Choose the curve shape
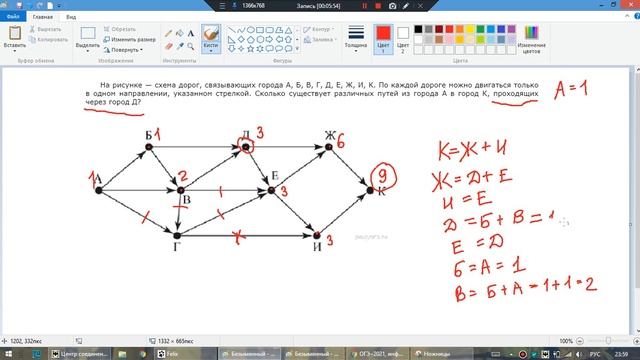This screenshot has width=640, height=360. click(241, 30)
